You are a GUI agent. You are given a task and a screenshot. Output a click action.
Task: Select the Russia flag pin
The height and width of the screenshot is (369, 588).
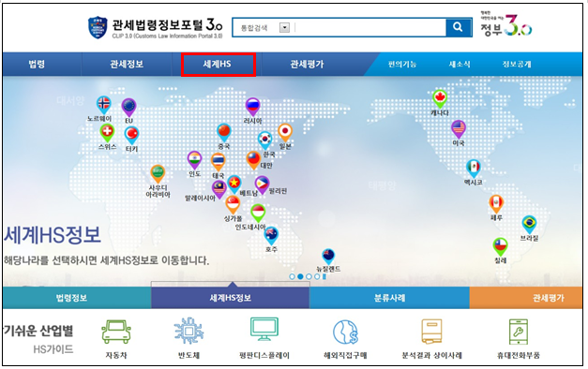252,107
